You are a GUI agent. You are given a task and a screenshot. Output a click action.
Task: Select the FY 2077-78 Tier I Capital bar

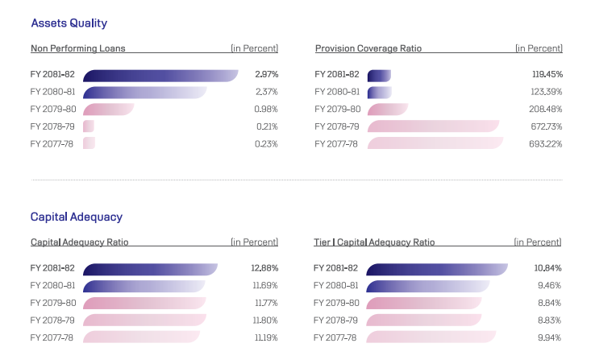pyautogui.click(x=431, y=337)
